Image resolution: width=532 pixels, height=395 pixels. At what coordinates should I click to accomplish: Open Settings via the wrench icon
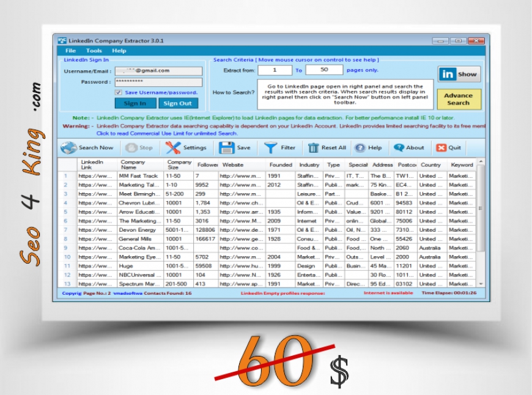(173, 147)
